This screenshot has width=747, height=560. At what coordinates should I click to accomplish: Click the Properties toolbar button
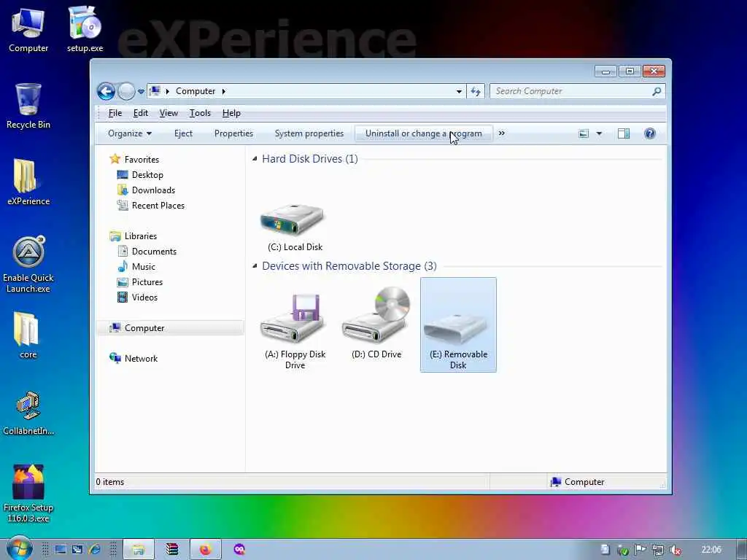pyautogui.click(x=233, y=133)
